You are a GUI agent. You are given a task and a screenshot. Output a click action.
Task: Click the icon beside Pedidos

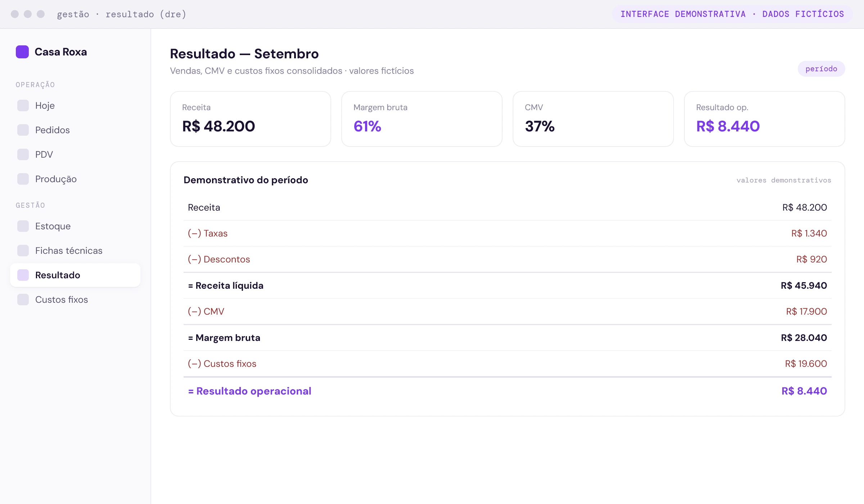point(23,130)
